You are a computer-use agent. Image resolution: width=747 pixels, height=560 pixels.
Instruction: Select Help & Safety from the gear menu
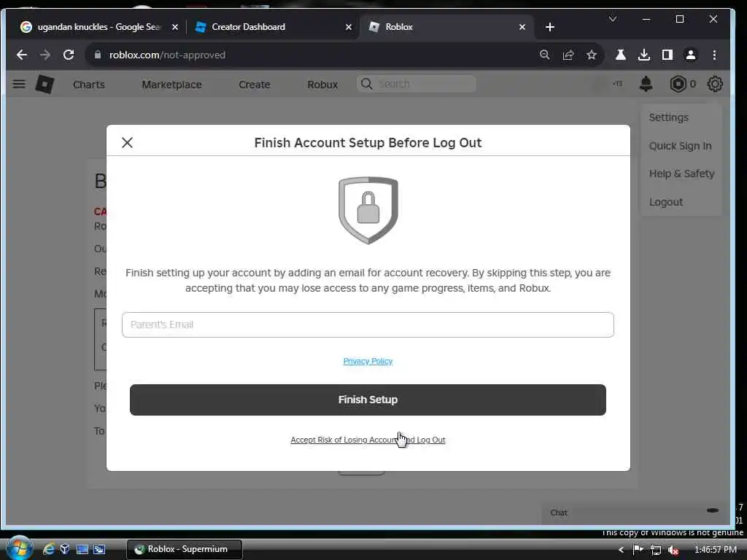pos(682,174)
